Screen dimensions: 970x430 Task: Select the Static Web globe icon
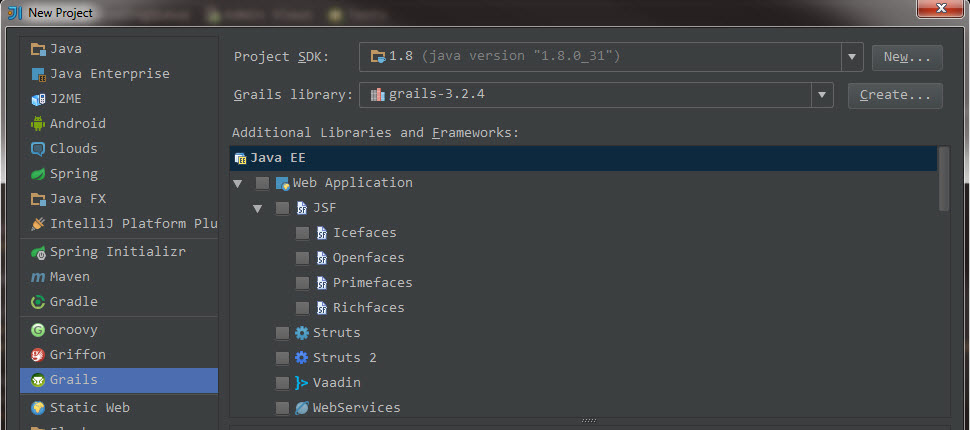point(38,408)
